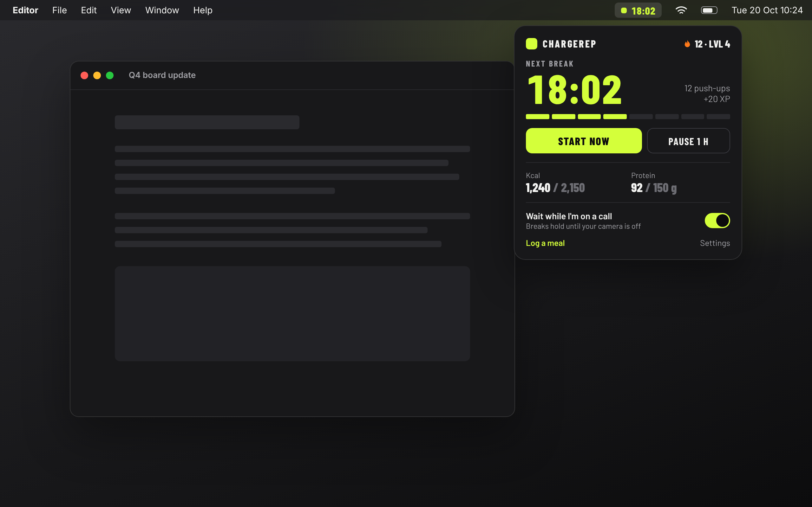The height and width of the screenshot is (507, 812).
Task: Open ChargeRep Settings
Action: click(x=715, y=243)
